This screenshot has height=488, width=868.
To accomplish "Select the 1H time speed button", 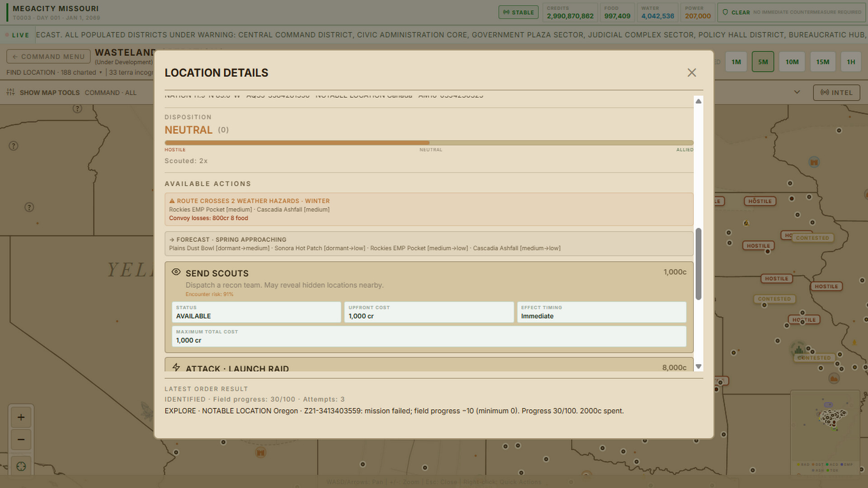I will (851, 62).
